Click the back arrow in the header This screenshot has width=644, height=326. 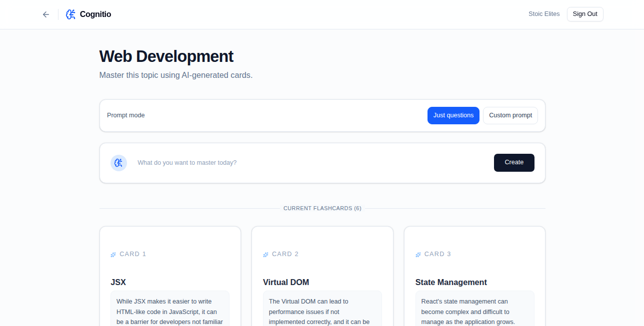pos(45,14)
